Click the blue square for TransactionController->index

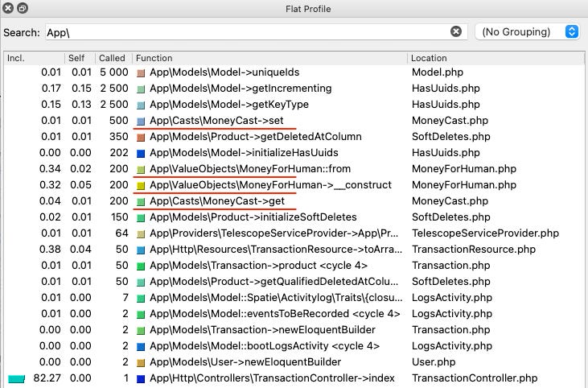coord(141,379)
